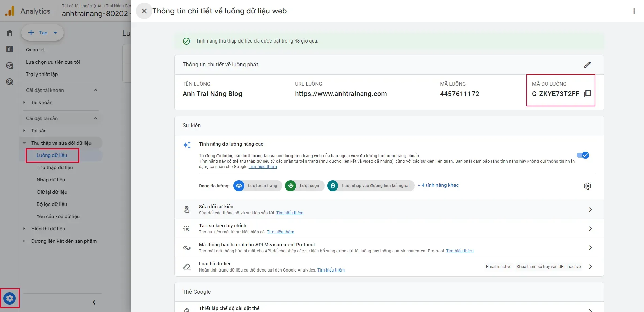
Task: Toggle enhanced measurement switch off
Action: 583,155
